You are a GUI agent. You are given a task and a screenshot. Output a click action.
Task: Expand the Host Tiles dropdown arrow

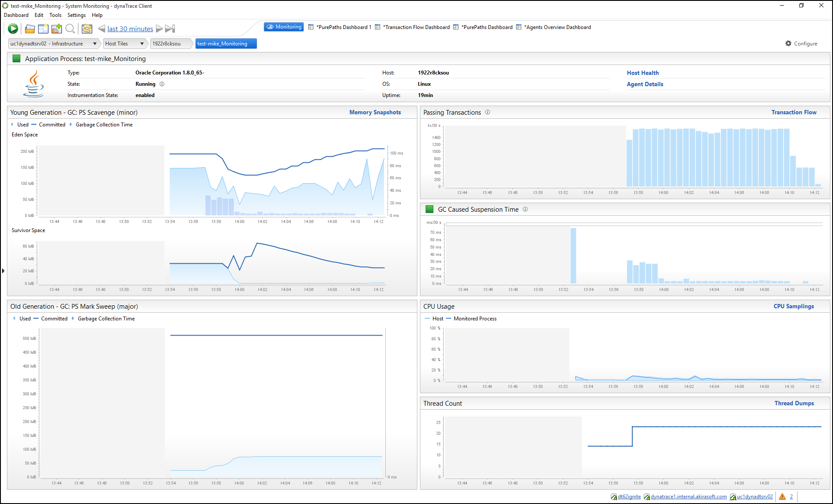[142, 44]
